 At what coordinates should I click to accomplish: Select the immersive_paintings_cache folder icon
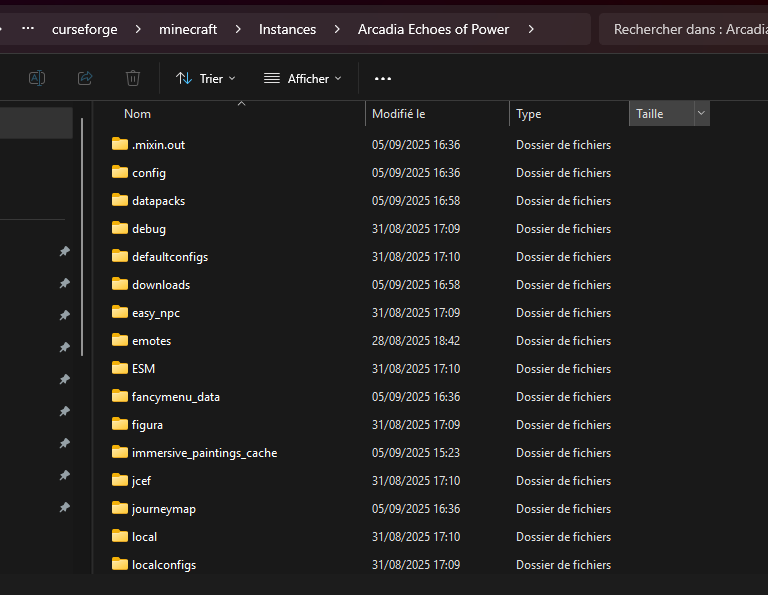click(120, 452)
